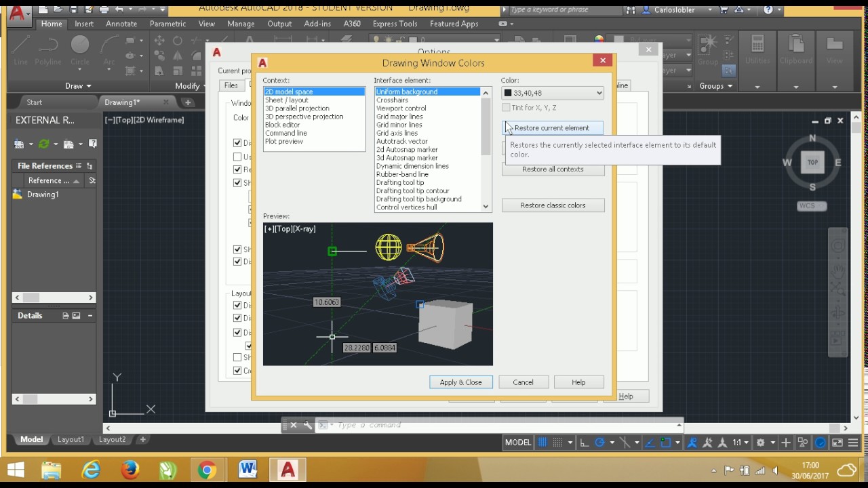Open the Parametric ribbon tab
Screen dimensions: 868x488
pos(167,24)
